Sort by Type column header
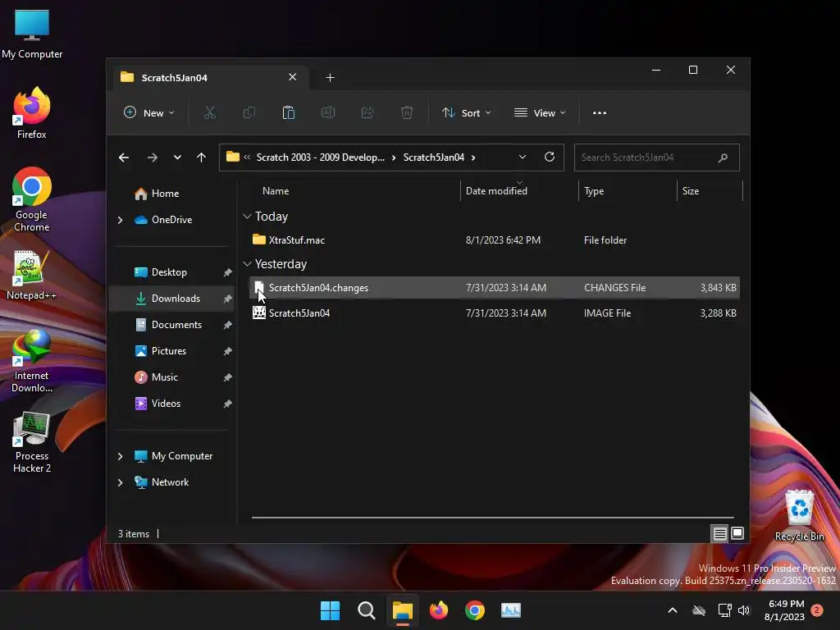840x630 pixels. [x=628, y=190]
